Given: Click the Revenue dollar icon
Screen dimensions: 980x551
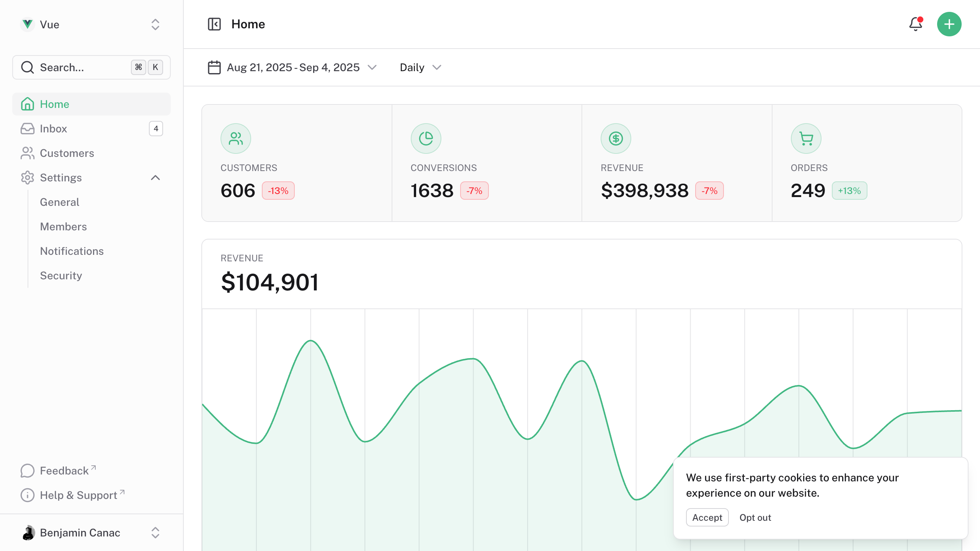Looking at the screenshot, I should [616, 138].
